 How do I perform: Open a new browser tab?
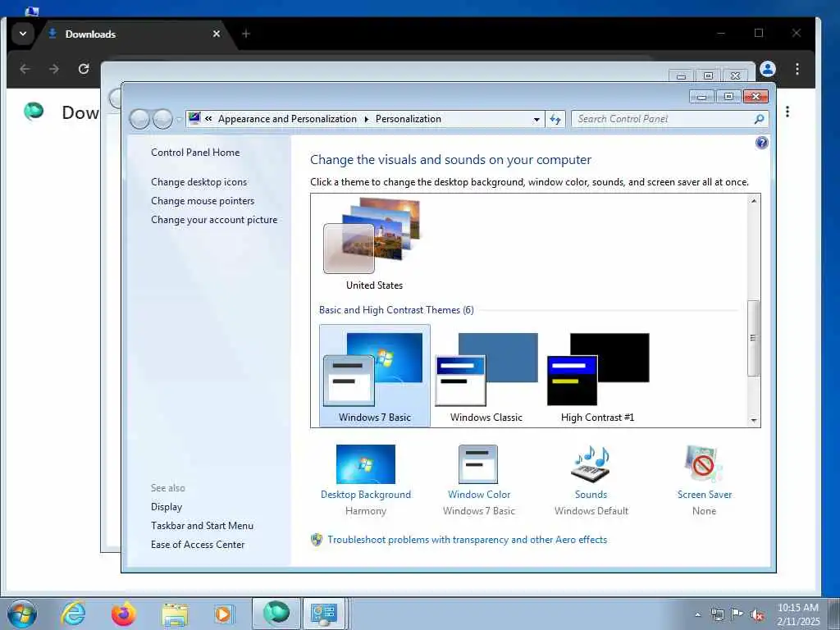point(246,34)
